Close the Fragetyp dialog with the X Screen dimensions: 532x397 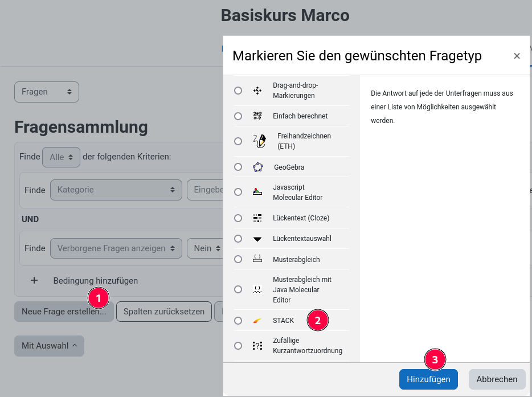point(517,56)
